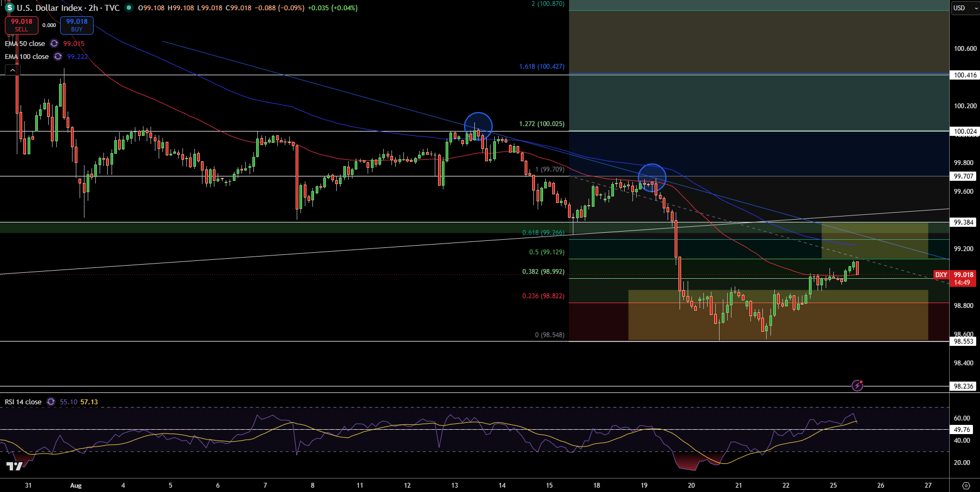
Task: Click the 0.000 spread value between SELL and BUY
Action: tap(49, 25)
